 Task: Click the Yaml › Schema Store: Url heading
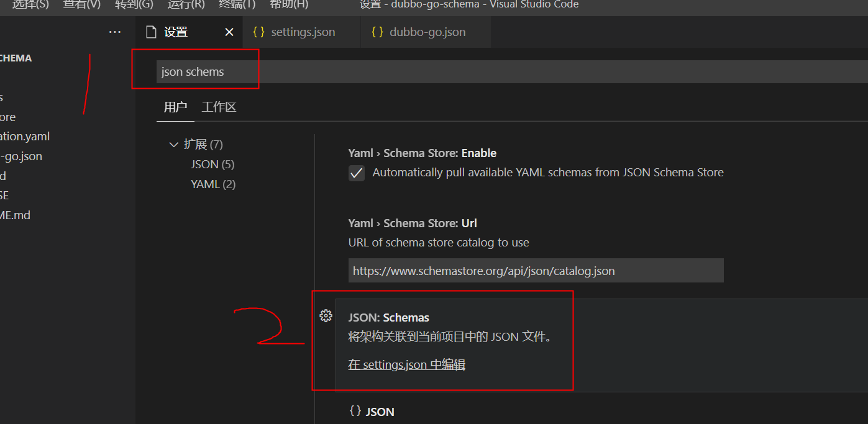tap(413, 223)
